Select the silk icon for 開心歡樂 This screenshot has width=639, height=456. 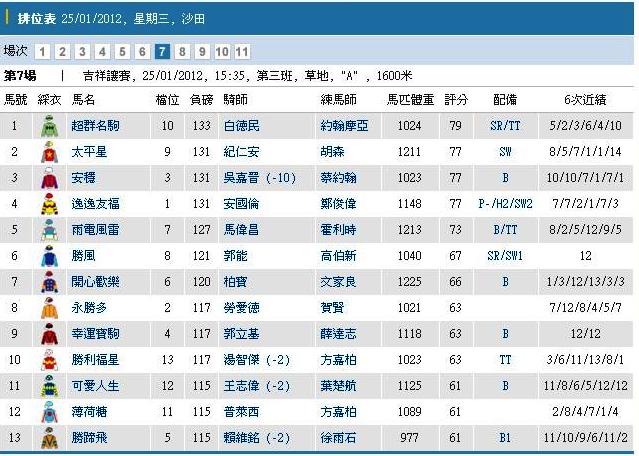pyautogui.click(x=49, y=283)
